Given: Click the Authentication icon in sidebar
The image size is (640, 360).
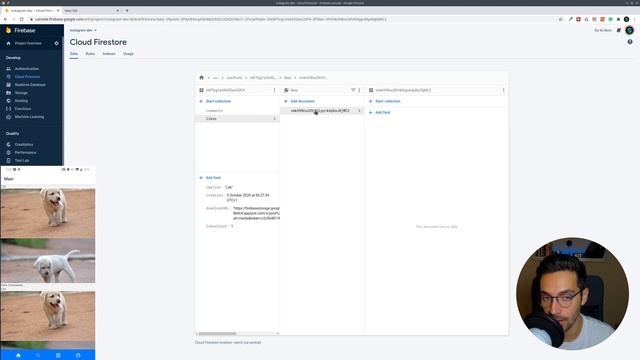Looking at the screenshot, I should point(8,69).
